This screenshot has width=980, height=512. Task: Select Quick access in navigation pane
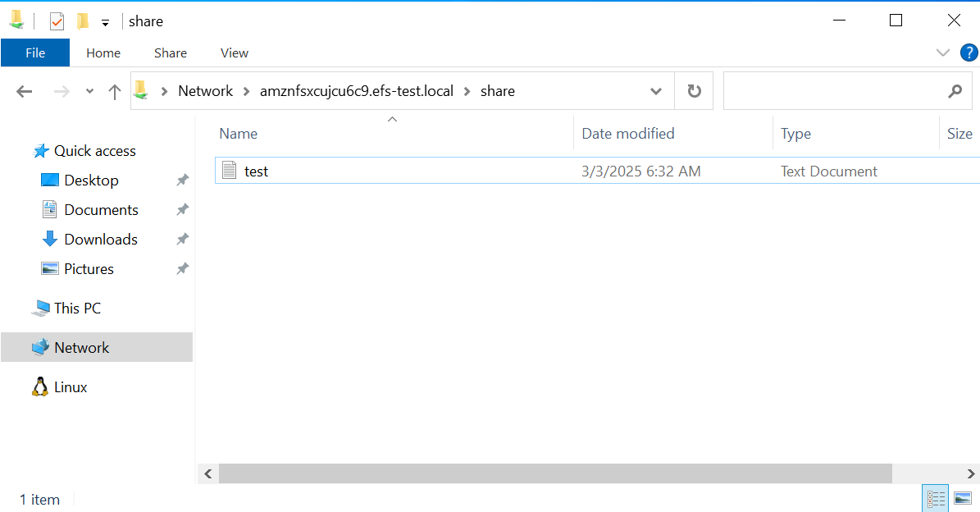[x=95, y=151]
